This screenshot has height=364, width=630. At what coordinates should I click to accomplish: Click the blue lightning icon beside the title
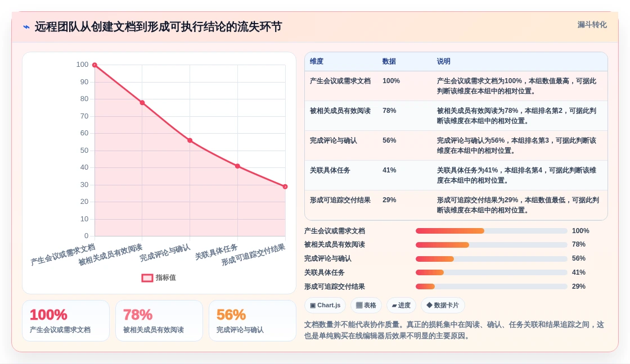pos(26,27)
